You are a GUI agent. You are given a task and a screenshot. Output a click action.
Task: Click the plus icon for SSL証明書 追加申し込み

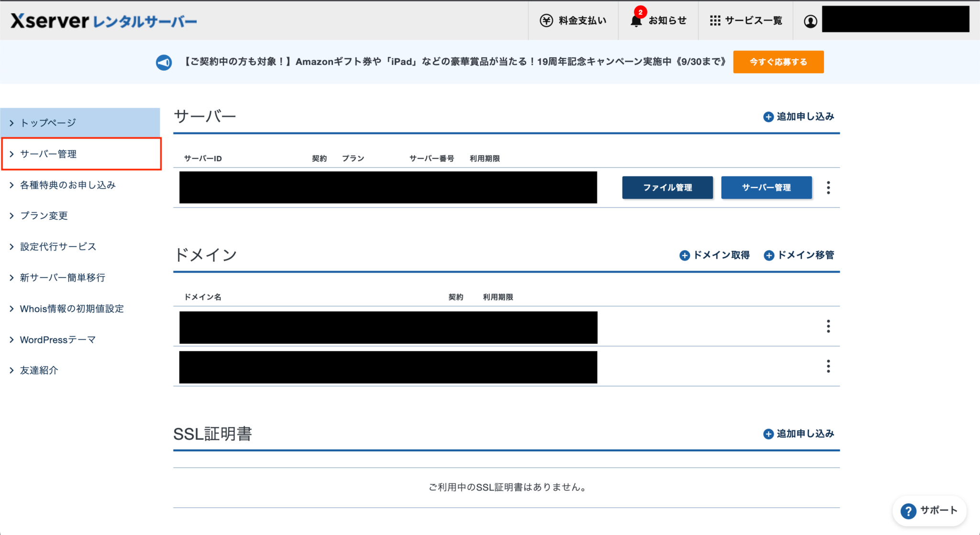coord(768,434)
